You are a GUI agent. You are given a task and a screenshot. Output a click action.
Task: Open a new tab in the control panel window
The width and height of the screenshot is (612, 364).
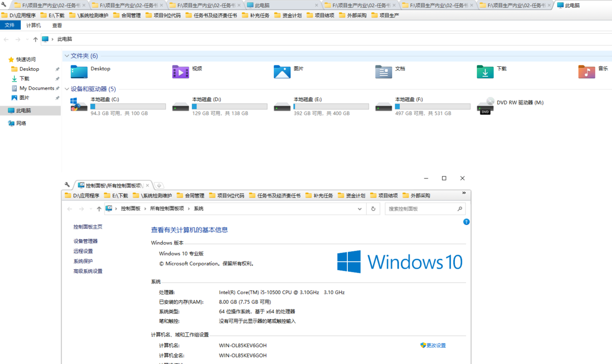[x=159, y=186]
